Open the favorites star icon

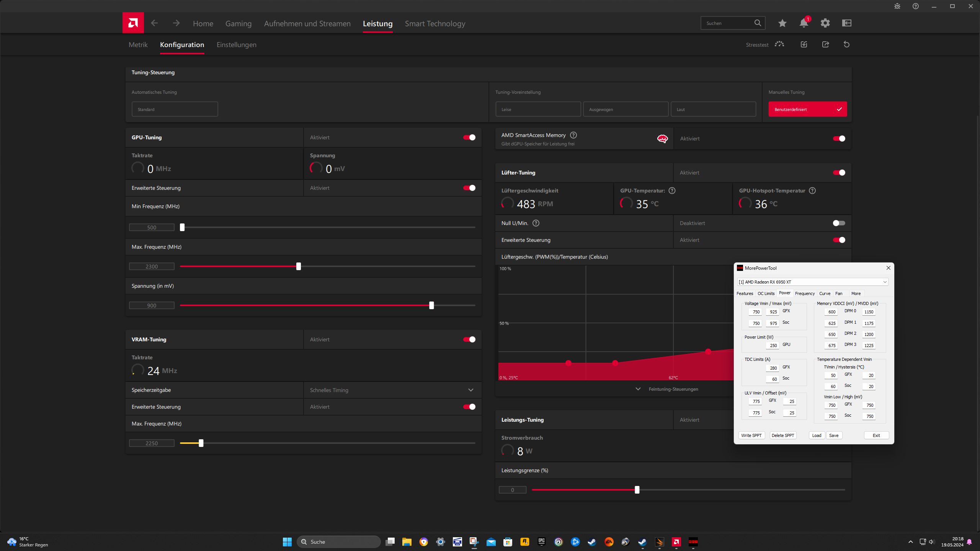[782, 23]
